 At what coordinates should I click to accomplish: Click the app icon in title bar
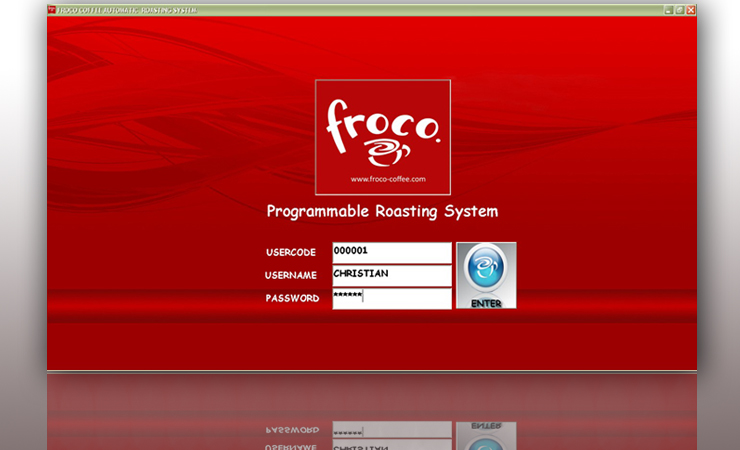pyautogui.click(x=52, y=10)
